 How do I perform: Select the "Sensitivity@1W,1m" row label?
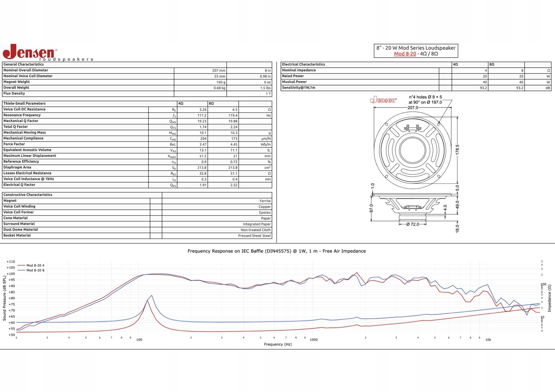(x=298, y=88)
